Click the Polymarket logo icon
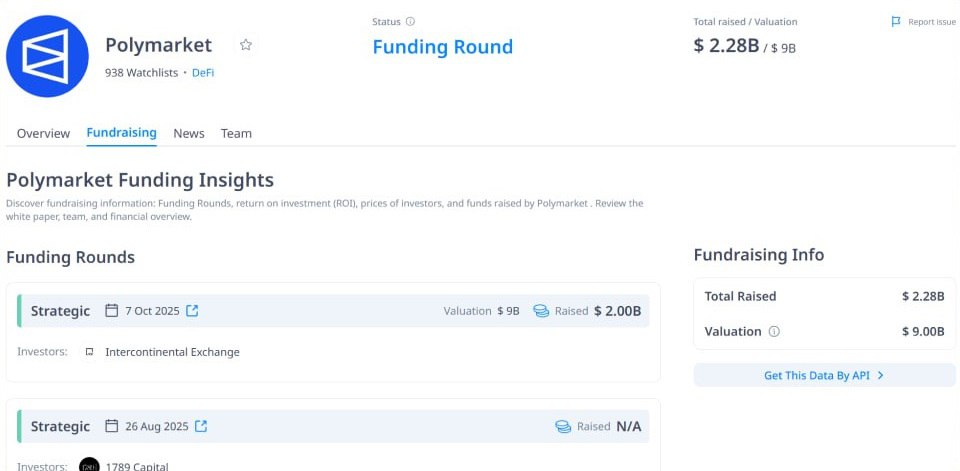This screenshot has height=471, width=960. tap(48, 56)
